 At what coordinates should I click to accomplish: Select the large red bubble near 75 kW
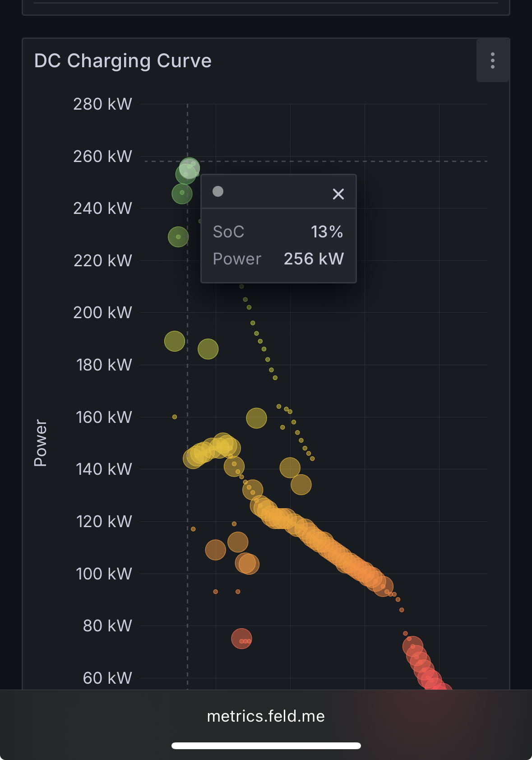pyautogui.click(x=241, y=639)
